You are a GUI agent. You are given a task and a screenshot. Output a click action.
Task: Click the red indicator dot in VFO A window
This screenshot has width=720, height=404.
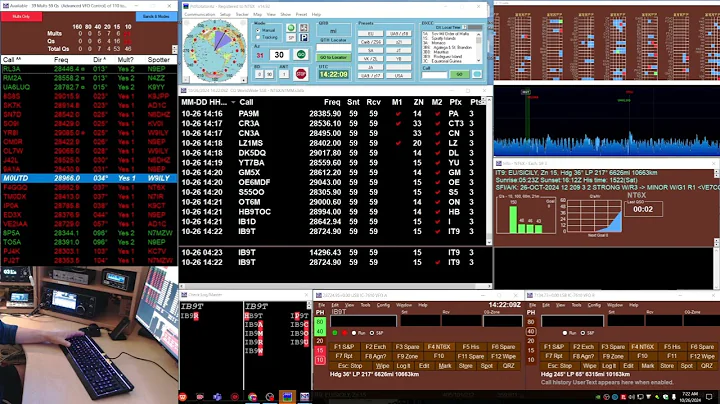(x=344, y=333)
